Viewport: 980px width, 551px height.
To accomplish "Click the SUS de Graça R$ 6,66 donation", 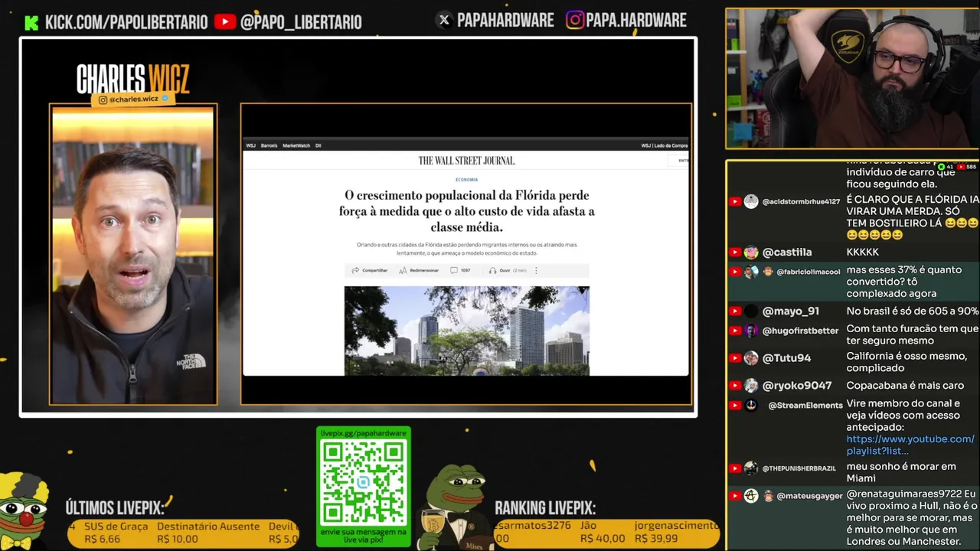I will click(x=116, y=533).
